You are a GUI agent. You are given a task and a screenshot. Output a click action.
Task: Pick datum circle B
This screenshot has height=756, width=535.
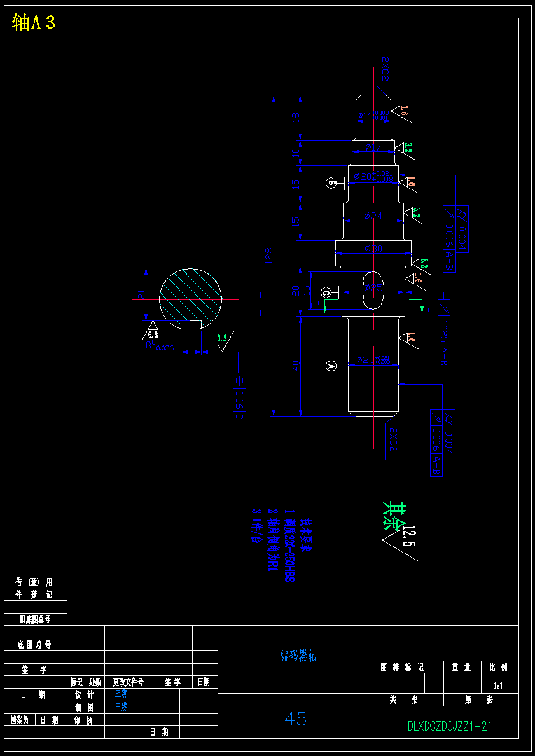click(x=331, y=182)
